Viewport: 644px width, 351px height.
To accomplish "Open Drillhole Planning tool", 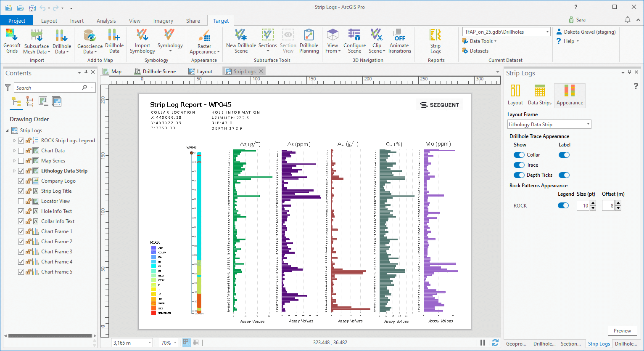I will pos(309,41).
